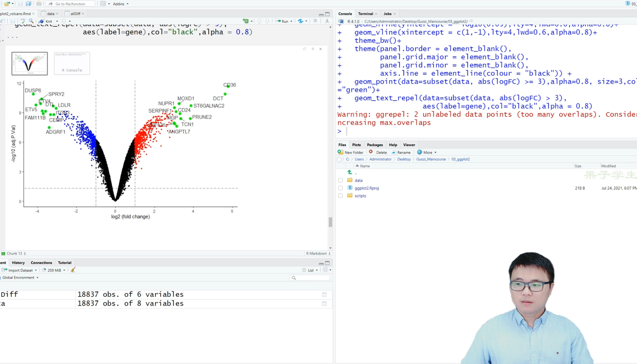Open the scripts folder
This screenshot has width=637, height=364.
pos(360,196)
